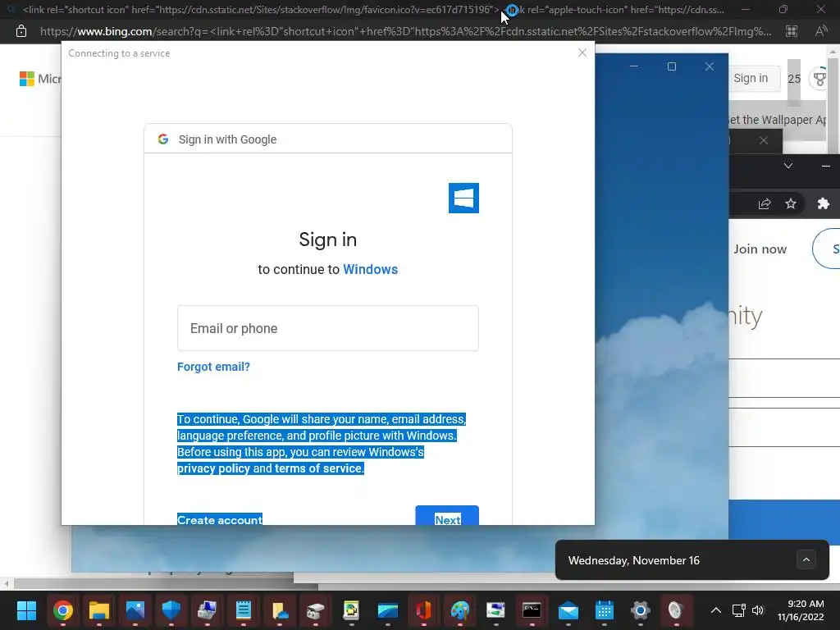Open the Notepad icon on the taskbar

[243, 610]
